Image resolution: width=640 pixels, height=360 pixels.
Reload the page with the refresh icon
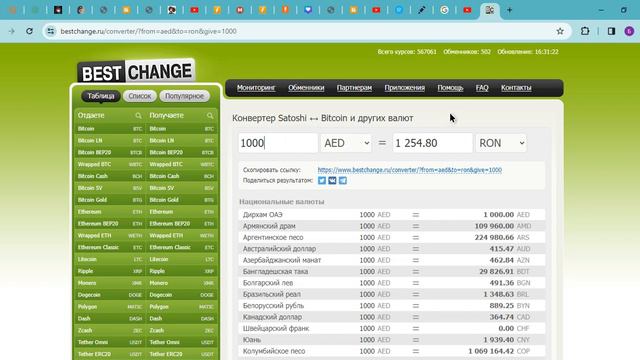point(29,31)
